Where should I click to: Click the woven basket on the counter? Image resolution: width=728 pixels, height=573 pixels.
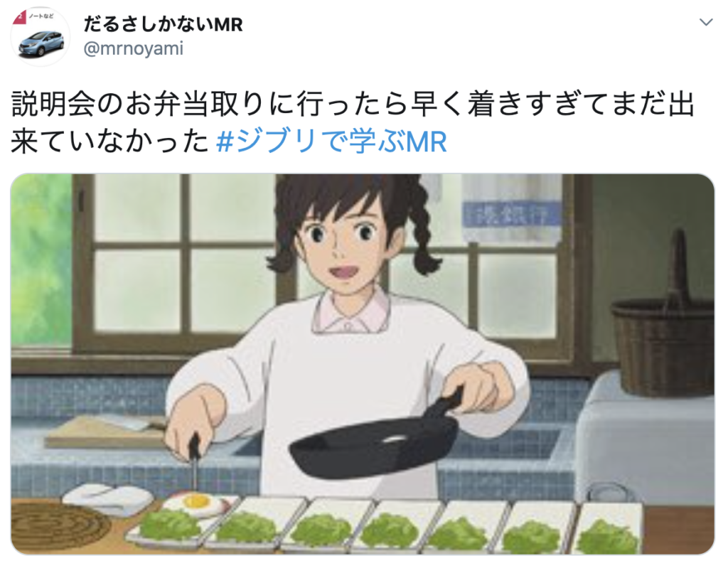(x=665, y=331)
